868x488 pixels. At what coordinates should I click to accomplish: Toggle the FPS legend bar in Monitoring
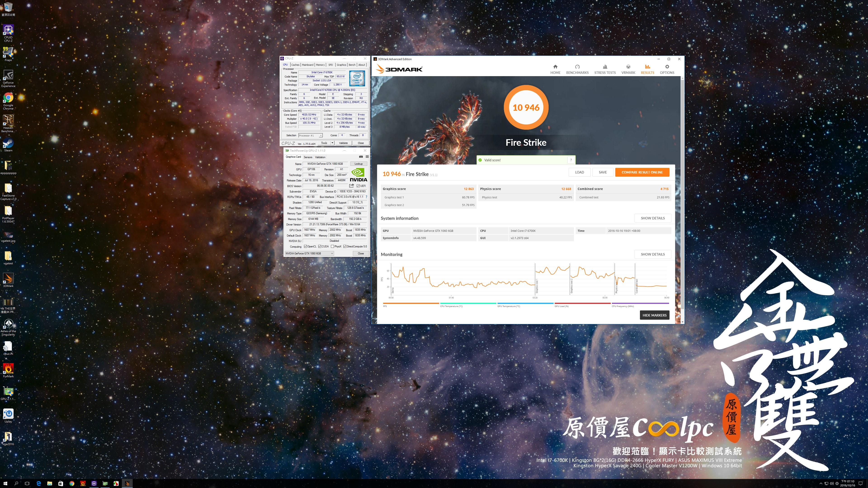tap(411, 303)
